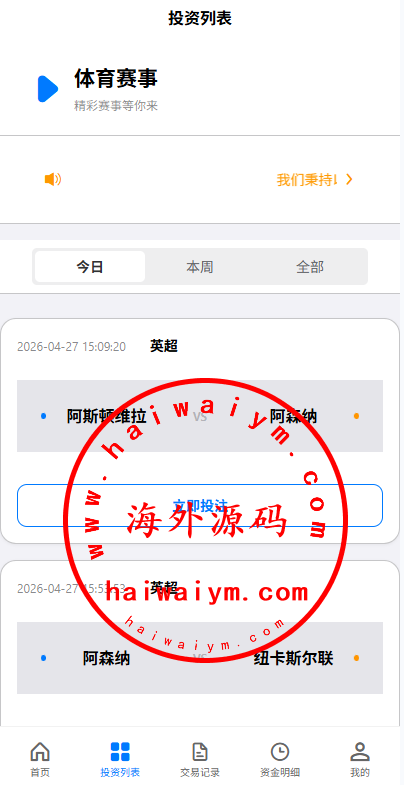Select the 投资列表 grid icon
Image resolution: width=404 pixels, height=785 pixels.
120,751
